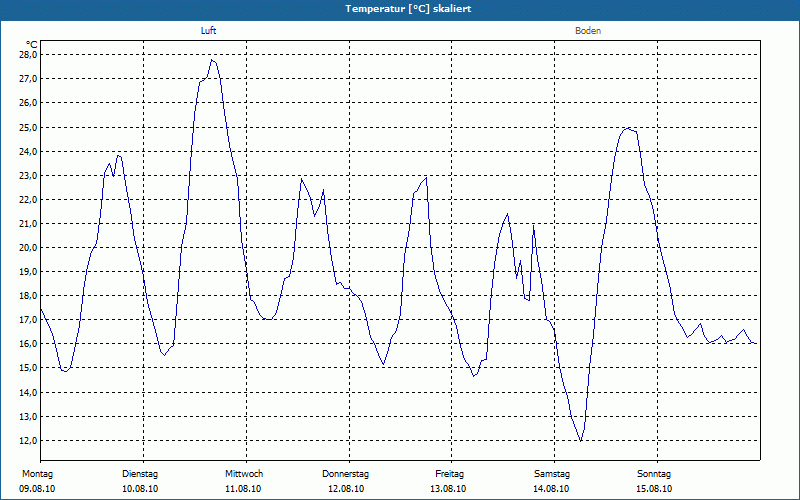
Task: Select the 15,0 y-axis label
Action: coord(29,368)
